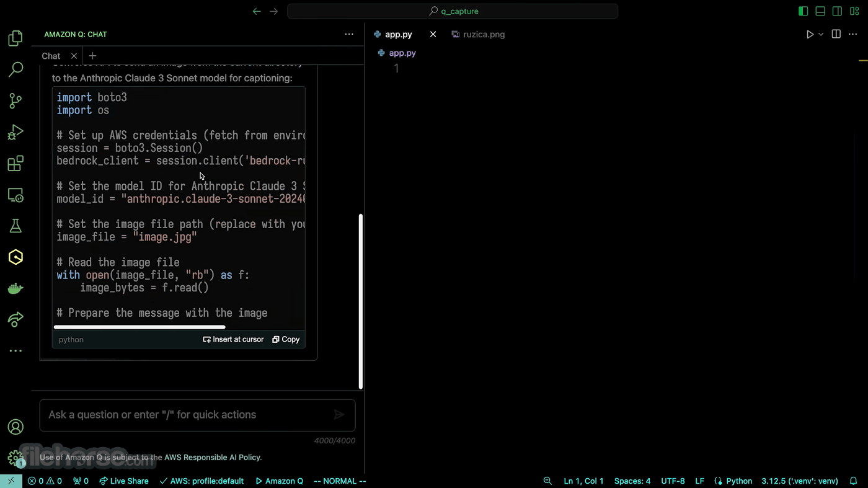
Task: Click the zoom magnifier status icon
Action: point(547,481)
